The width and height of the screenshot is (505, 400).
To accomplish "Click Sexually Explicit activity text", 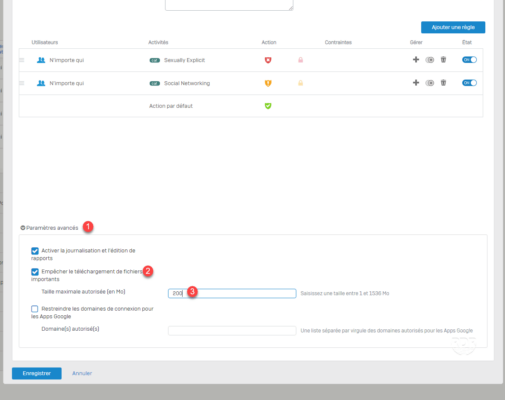I will 184,60.
